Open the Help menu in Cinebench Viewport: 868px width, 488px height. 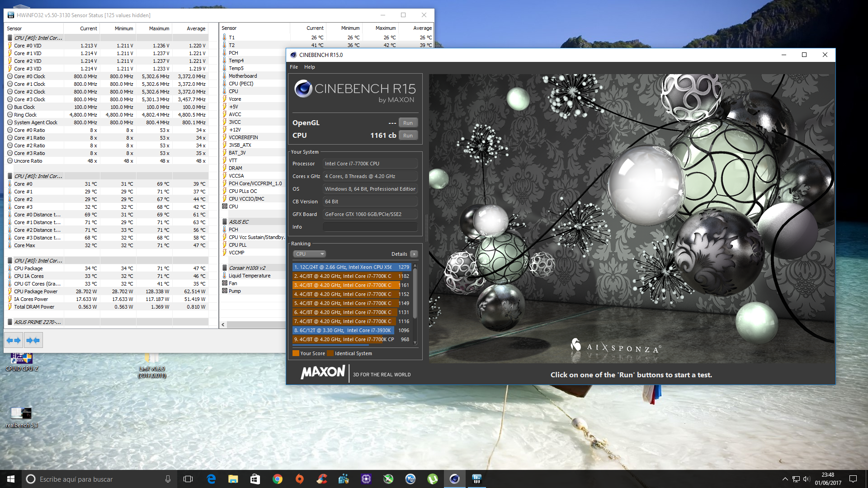[x=310, y=67]
